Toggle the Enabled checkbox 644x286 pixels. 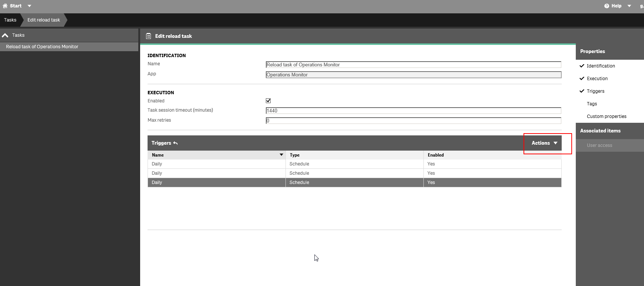[268, 101]
